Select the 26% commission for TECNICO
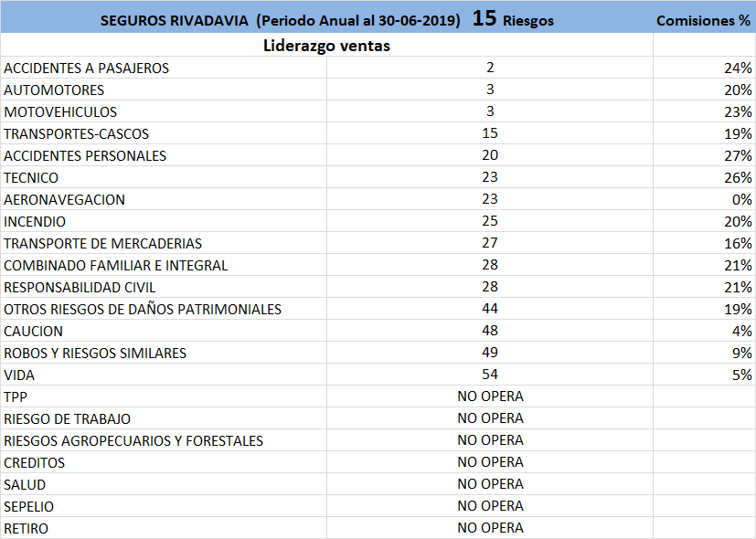This screenshot has width=756, height=539. coord(738,178)
